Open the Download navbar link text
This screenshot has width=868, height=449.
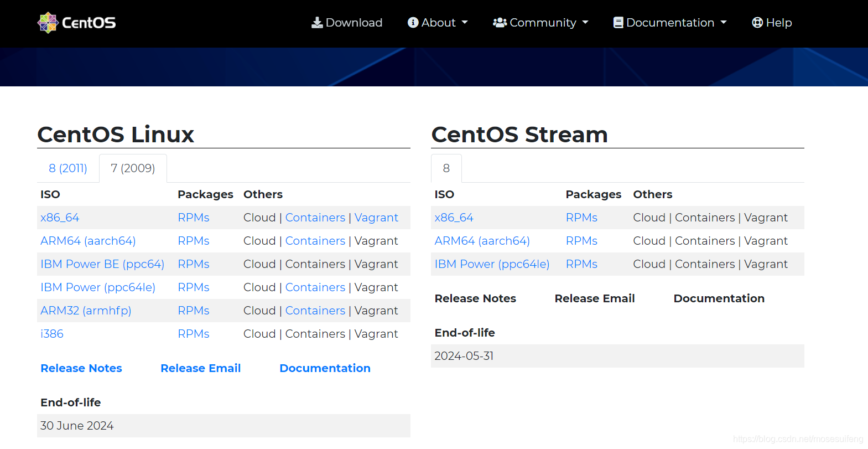point(354,23)
